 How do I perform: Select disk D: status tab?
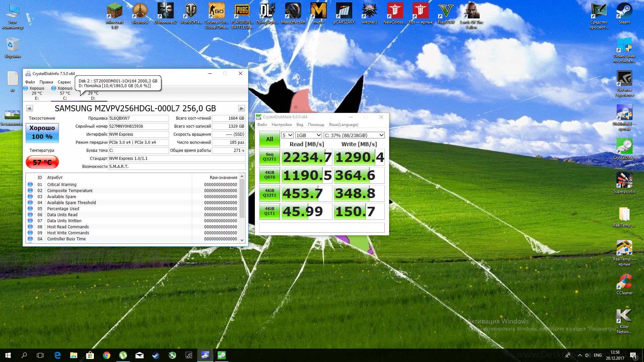[x=93, y=96]
